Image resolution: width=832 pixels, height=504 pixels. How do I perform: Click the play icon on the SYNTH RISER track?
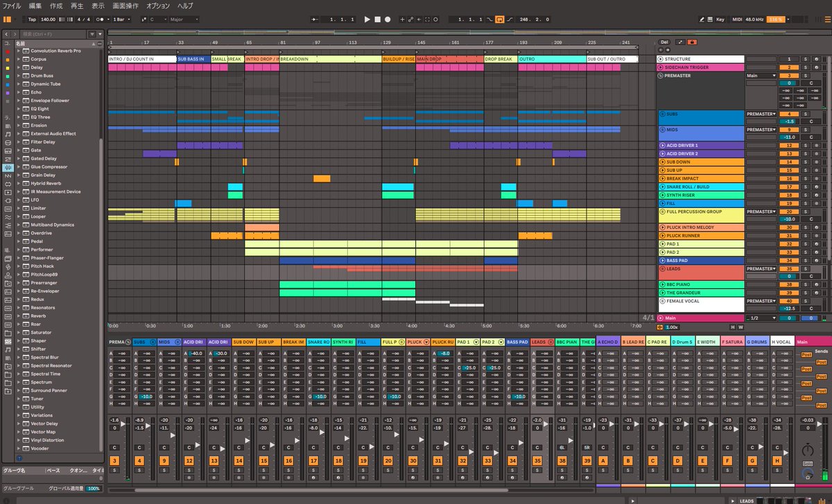662,195
